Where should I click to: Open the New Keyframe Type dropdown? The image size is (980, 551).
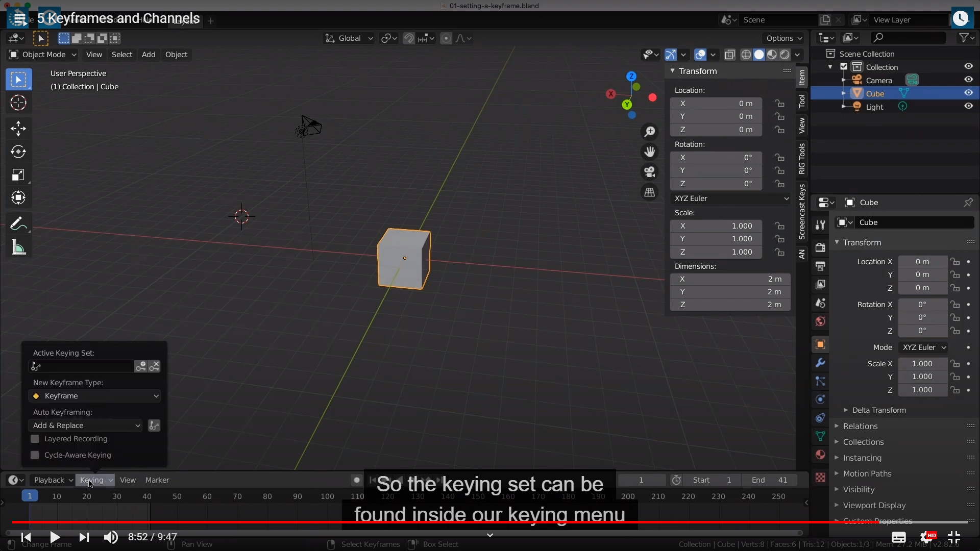click(95, 396)
